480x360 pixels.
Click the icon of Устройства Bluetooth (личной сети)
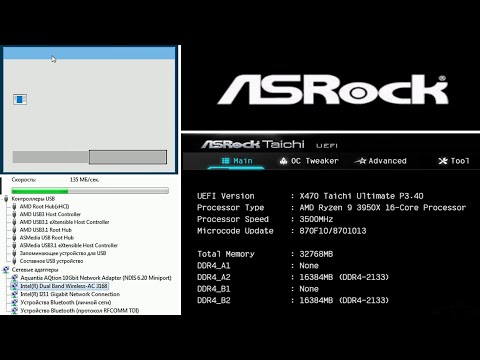[x=14, y=302]
